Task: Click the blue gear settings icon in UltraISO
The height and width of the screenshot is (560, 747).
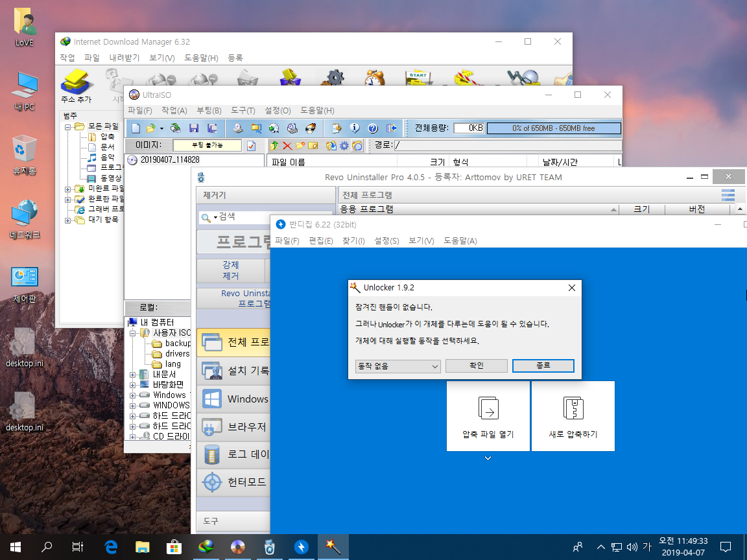Action: click(x=344, y=145)
